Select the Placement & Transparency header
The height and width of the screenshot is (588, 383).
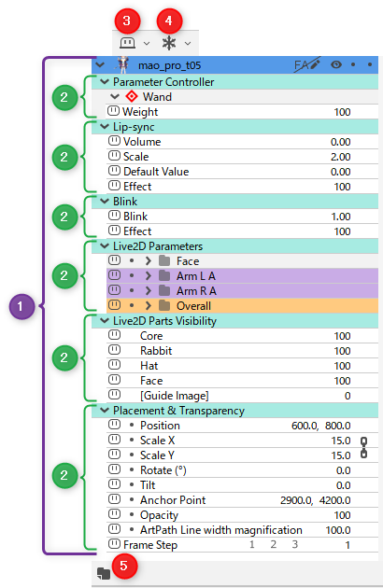click(x=234, y=411)
